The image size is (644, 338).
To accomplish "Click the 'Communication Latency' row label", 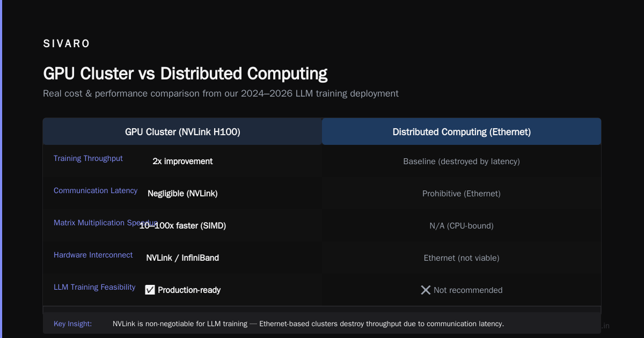I will pos(96,190).
